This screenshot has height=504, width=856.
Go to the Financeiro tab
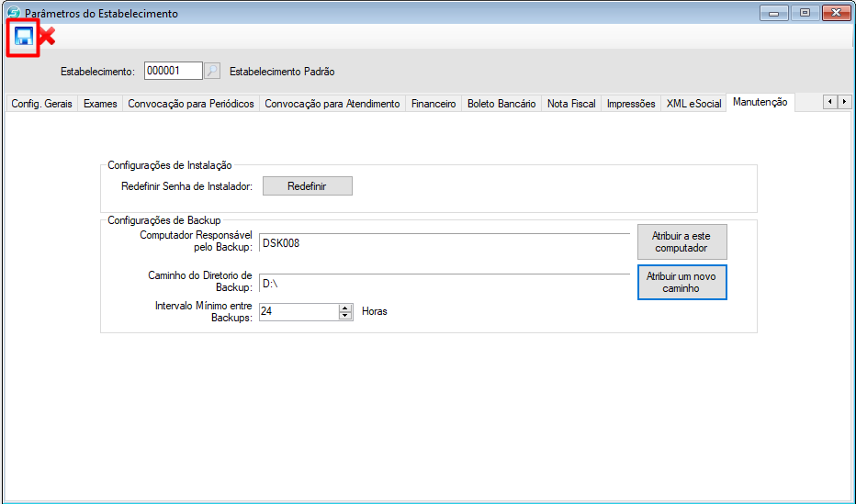coord(434,104)
